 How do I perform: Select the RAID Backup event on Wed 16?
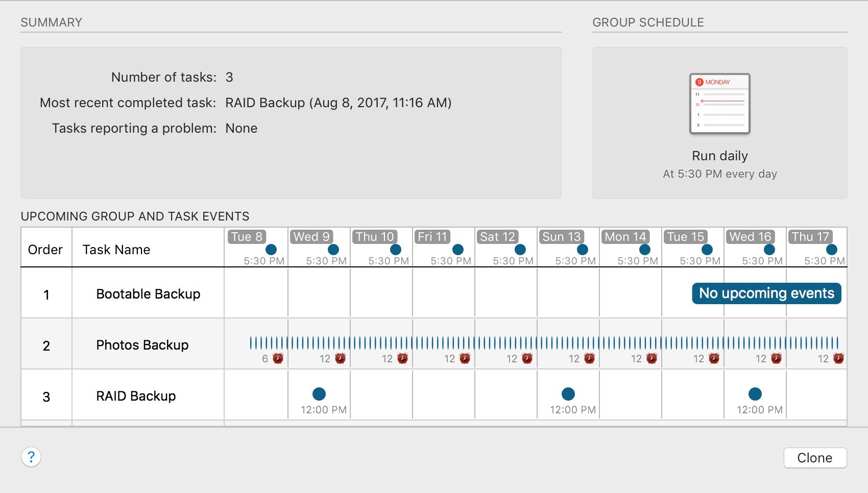(x=755, y=394)
